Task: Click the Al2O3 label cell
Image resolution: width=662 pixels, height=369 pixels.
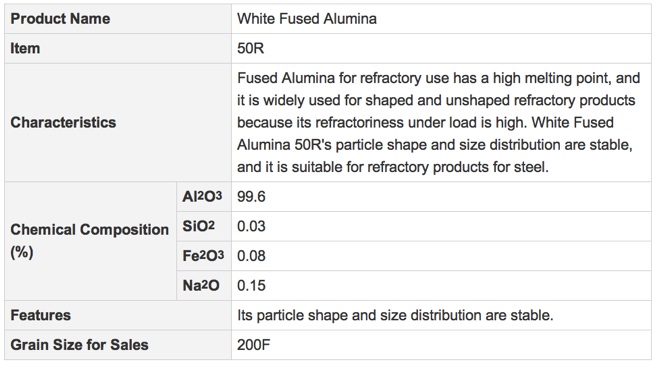Action: pos(204,197)
